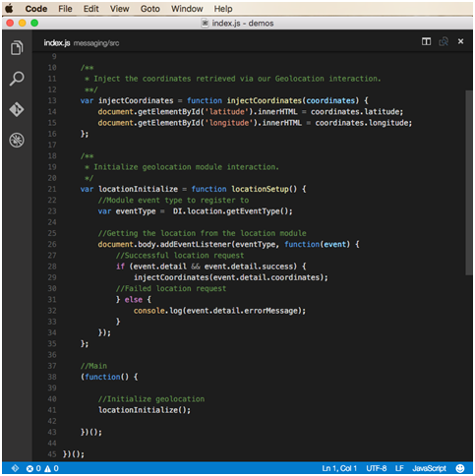Open the Code application menu
475x476 pixels.
[x=36, y=9]
